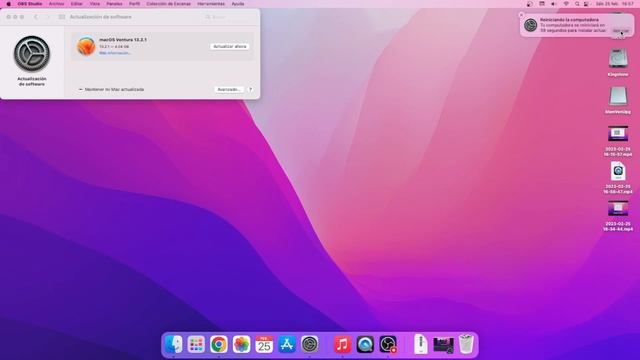Viewport: 640px width, 360px height.
Task: Open the screenshot stack in the Dock
Action: [443, 345]
